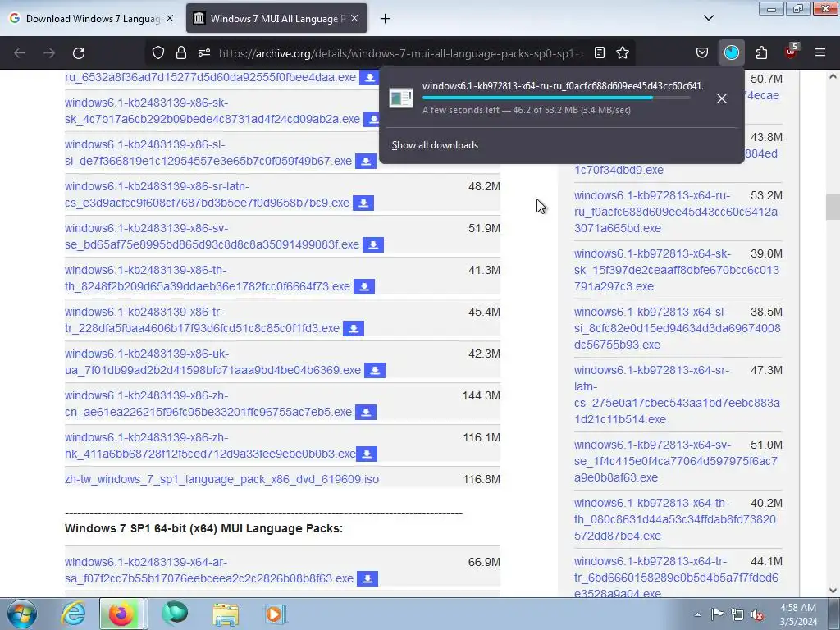Open windows6.1-kb2483139-x86-zh-cn file link
The height and width of the screenshot is (630, 840).
(208, 404)
